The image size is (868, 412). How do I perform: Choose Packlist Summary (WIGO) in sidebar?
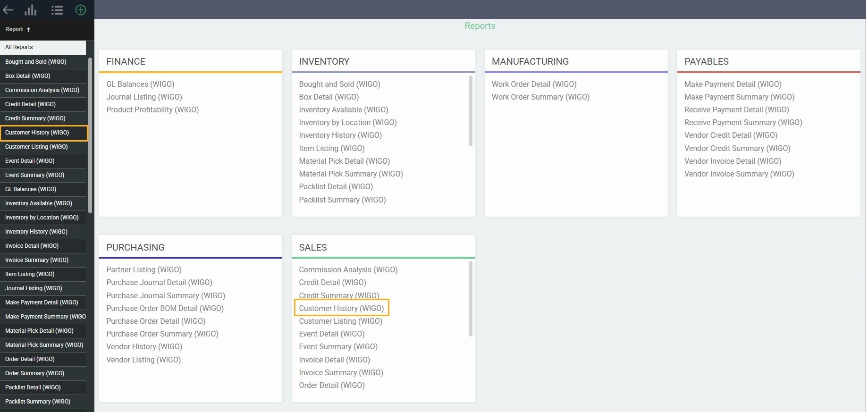click(x=38, y=402)
